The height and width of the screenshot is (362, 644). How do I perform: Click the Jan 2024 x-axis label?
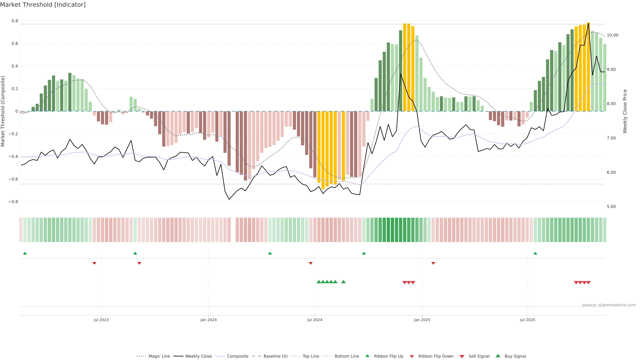tap(208, 320)
